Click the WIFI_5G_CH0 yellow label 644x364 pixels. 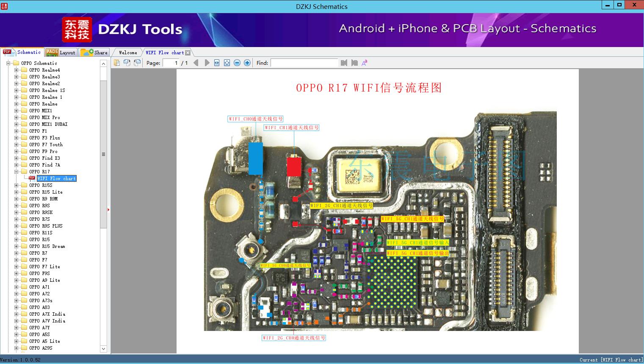(x=285, y=265)
